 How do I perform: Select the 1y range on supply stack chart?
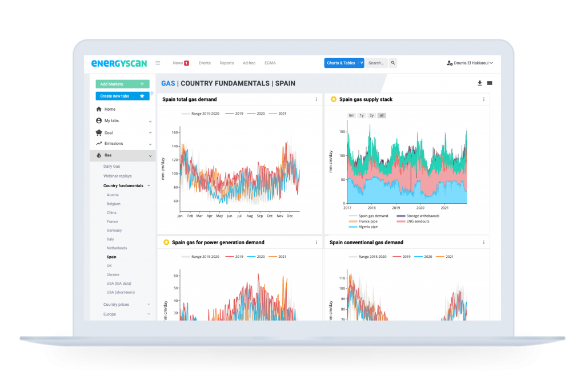coord(362,115)
